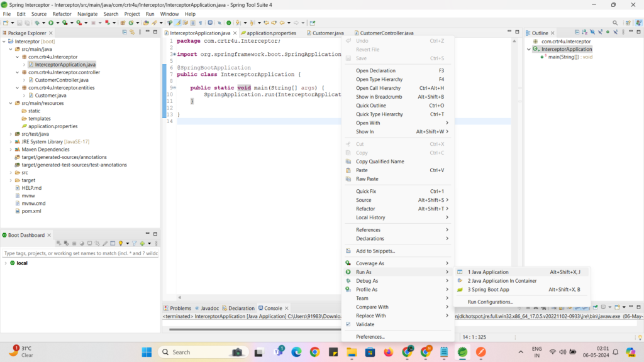Click editor horizontal scrollbar left arrow
The height and width of the screenshot is (362, 644).
coord(179,297)
